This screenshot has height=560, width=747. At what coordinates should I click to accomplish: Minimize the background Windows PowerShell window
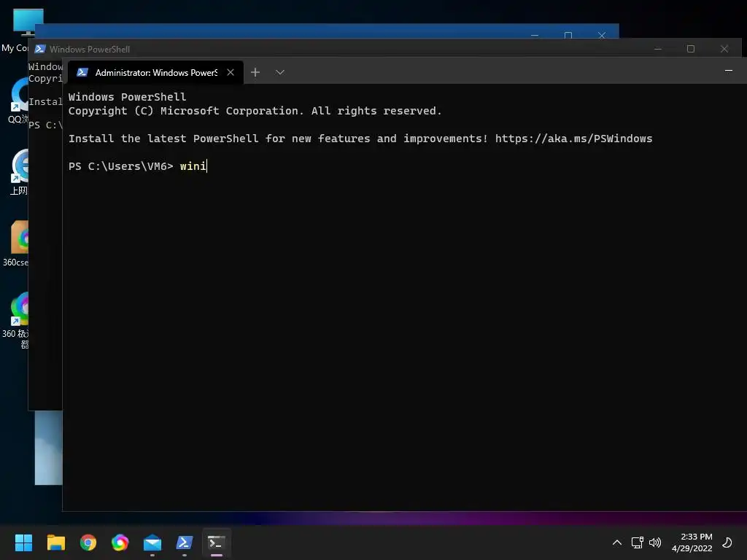point(658,49)
